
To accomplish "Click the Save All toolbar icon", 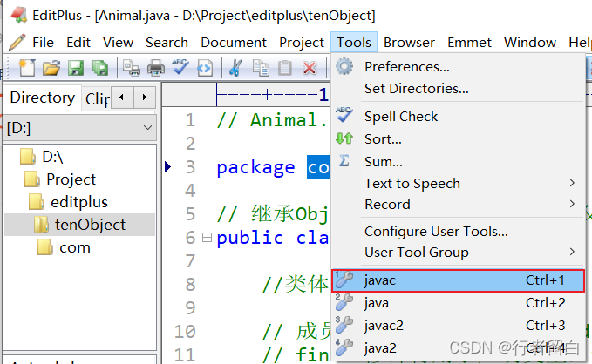I will click(100, 68).
